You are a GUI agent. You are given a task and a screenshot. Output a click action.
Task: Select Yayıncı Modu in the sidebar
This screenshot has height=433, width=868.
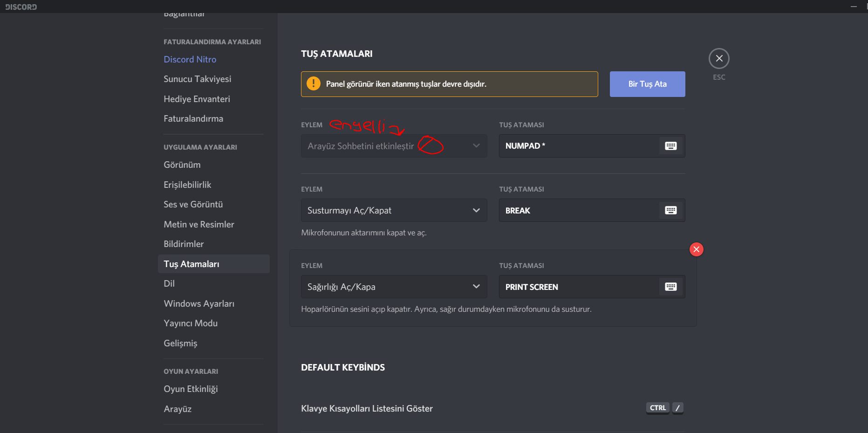(191, 323)
